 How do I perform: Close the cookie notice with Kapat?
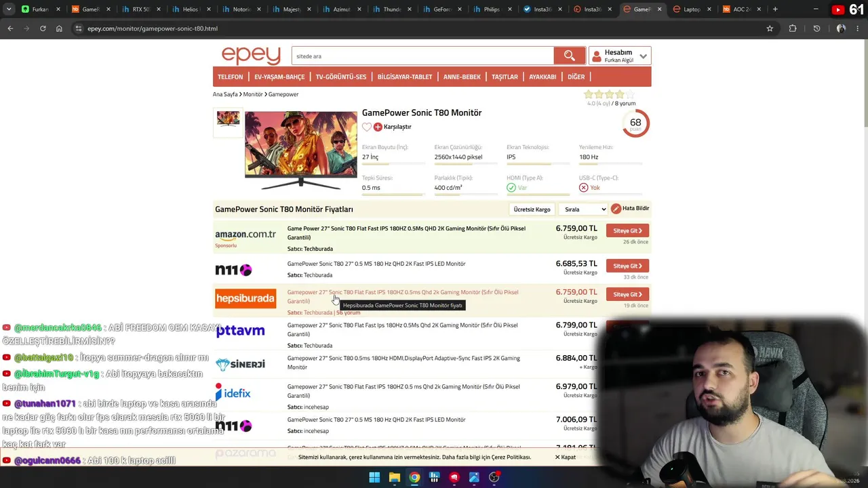click(x=566, y=457)
